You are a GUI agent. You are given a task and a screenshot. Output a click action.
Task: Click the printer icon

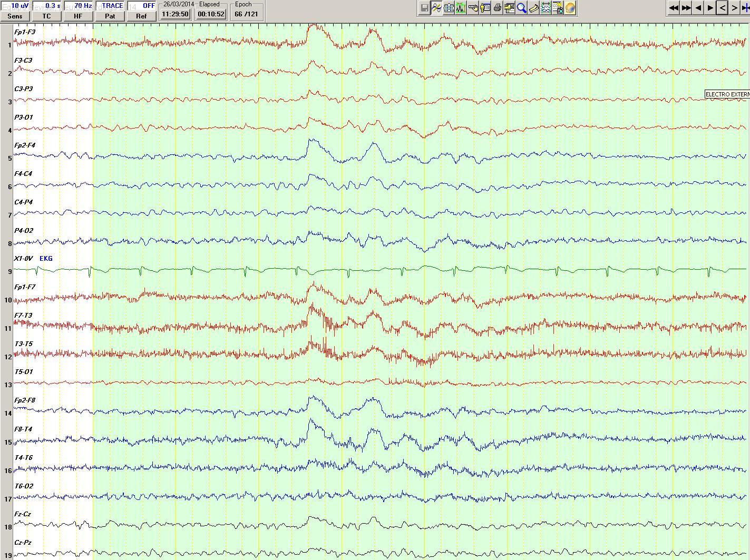[x=497, y=8]
